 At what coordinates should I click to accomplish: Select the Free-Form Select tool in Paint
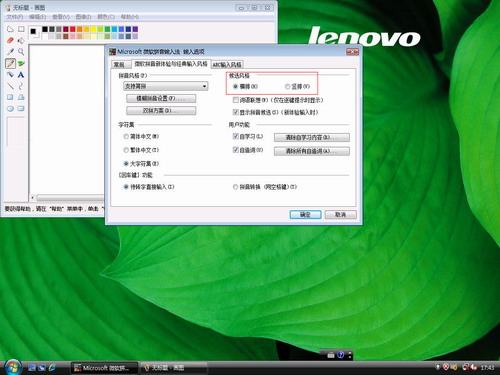10,29
